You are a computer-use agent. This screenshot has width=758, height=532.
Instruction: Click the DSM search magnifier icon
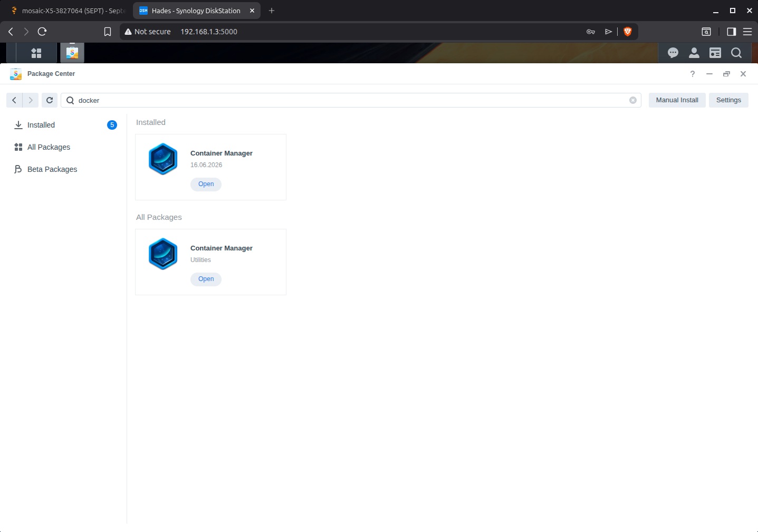[736, 53]
